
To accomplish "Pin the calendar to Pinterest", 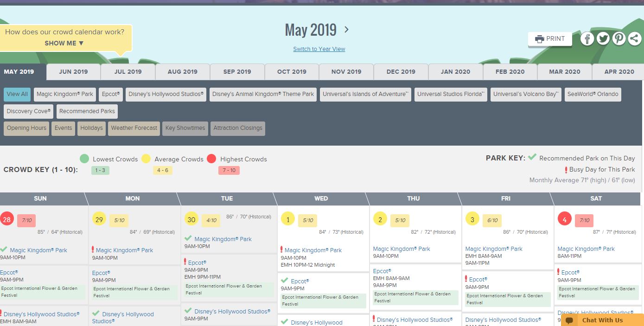I will tap(618, 39).
